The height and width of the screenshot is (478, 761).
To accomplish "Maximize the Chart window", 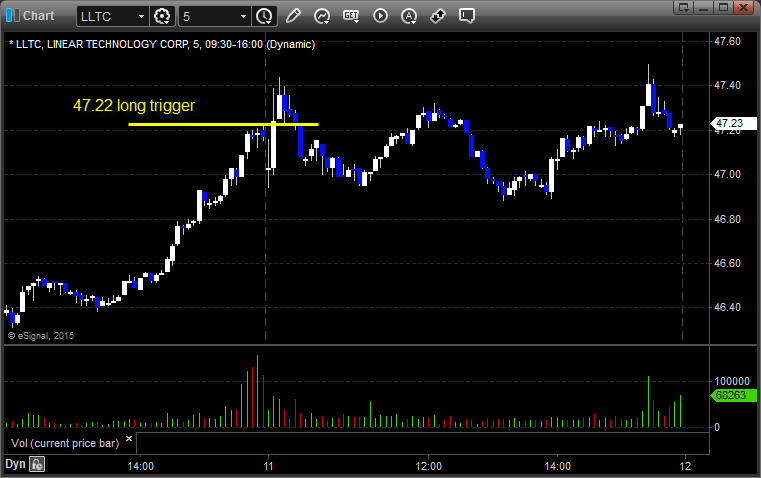I will (x=723, y=7).
